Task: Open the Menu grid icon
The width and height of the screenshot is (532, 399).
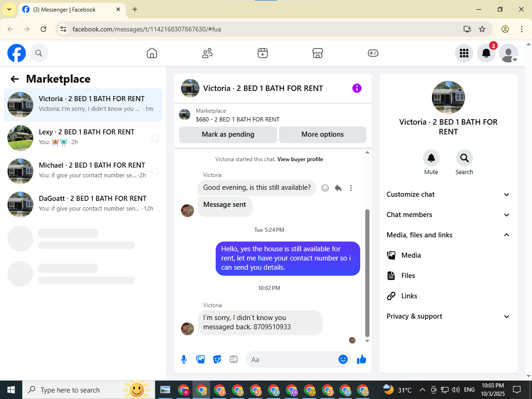Action: [464, 53]
